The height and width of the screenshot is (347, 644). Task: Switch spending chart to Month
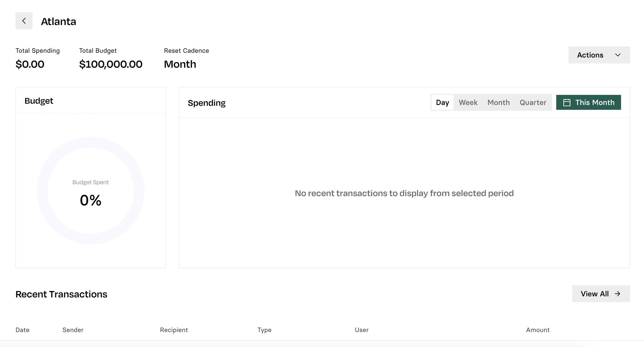pyautogui.click(x=499, y=102)
